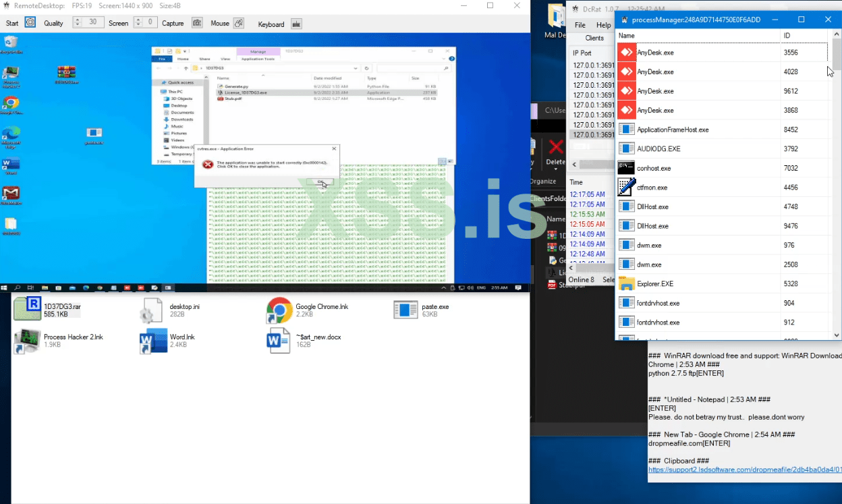Image resolution: width=842 pixels, height=504 pixels.
Task: Click the ID column header in processManager
Action: (x=804, y=36)
